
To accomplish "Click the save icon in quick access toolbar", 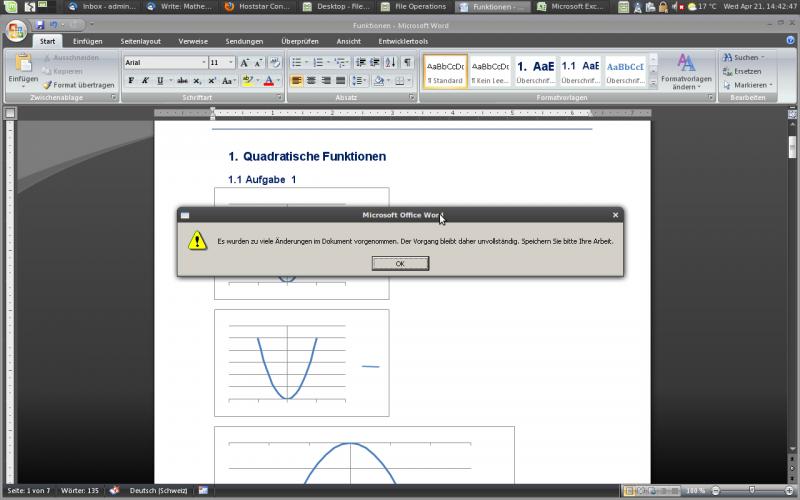I will (x=39, y=25).
